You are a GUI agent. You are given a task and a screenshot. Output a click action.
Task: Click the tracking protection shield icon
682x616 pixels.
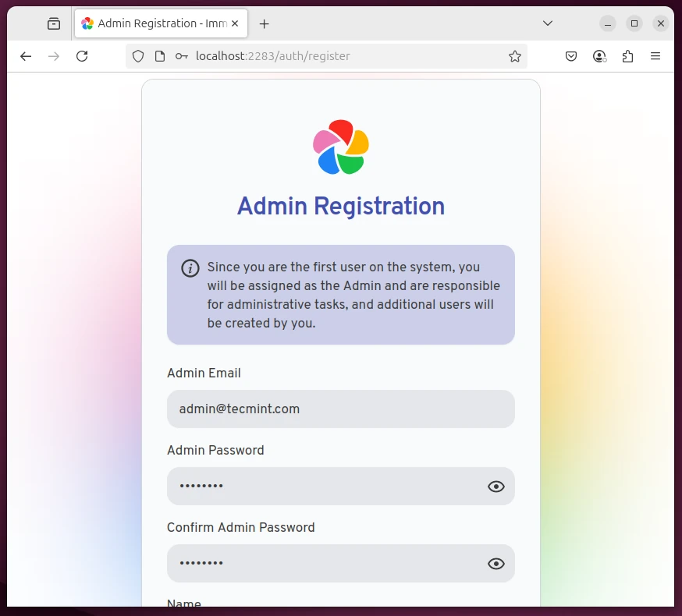click(x=138, y=56)
